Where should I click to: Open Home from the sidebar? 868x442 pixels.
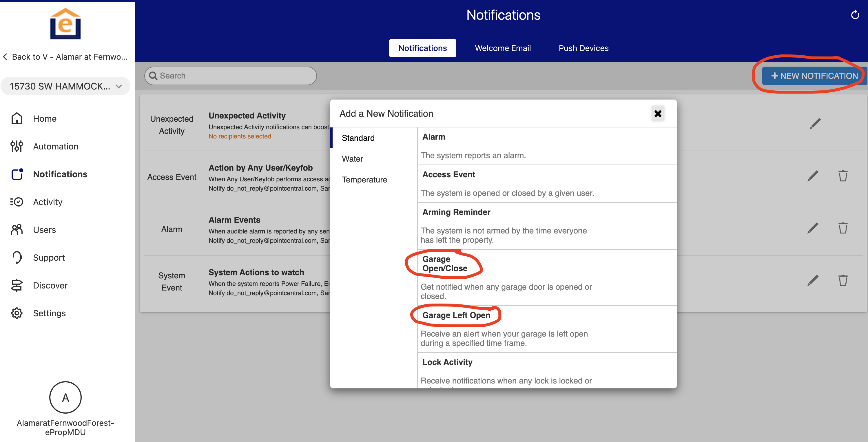tap(45, 118)
